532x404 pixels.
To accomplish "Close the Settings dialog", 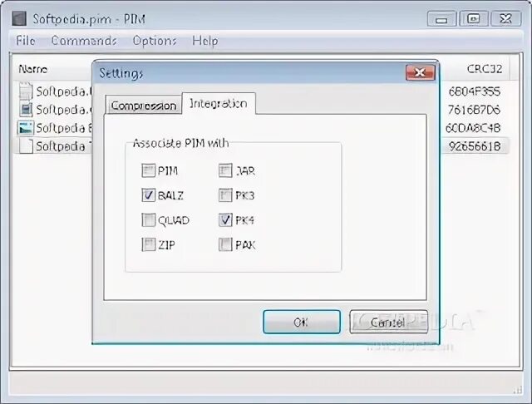I will pos(420,72).
